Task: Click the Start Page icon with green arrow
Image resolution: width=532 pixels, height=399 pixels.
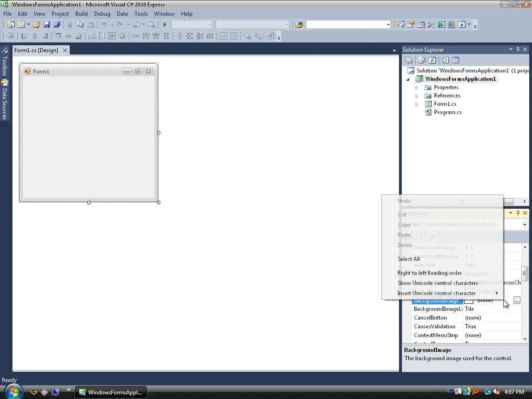Action: pos(441,24)
